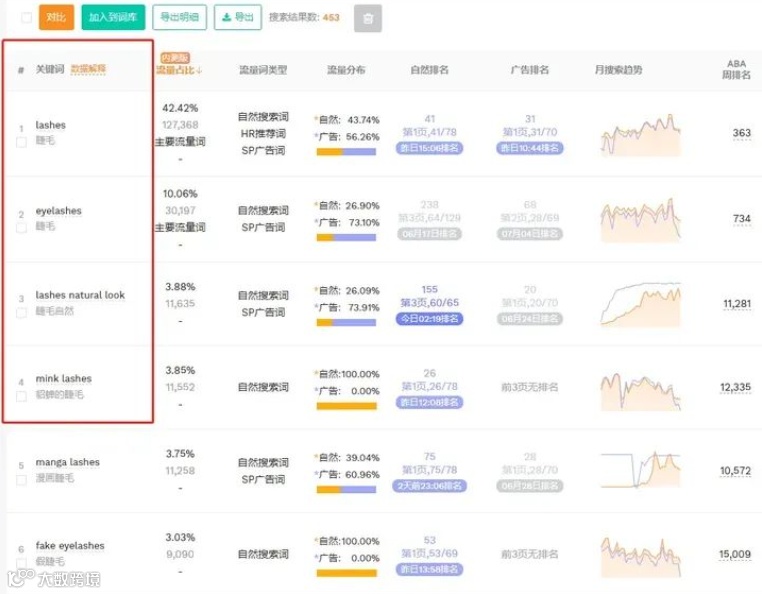Click 06月28日排名 ad badge for manga lashes

530,486
